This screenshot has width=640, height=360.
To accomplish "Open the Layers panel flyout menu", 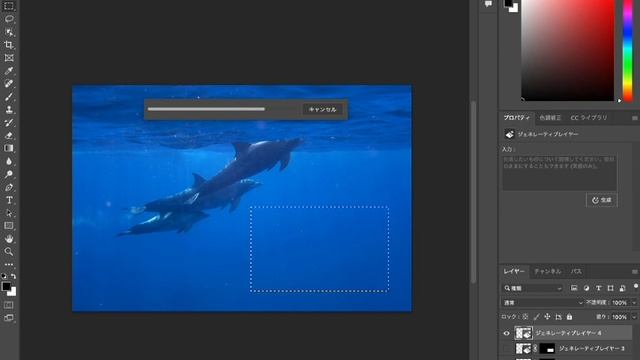I will [635, 271].
